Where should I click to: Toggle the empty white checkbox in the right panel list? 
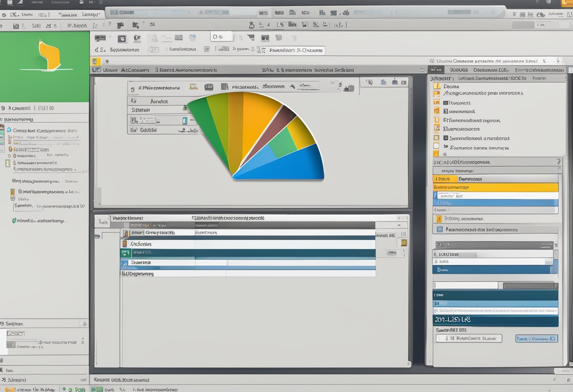[x=436, y=146]
